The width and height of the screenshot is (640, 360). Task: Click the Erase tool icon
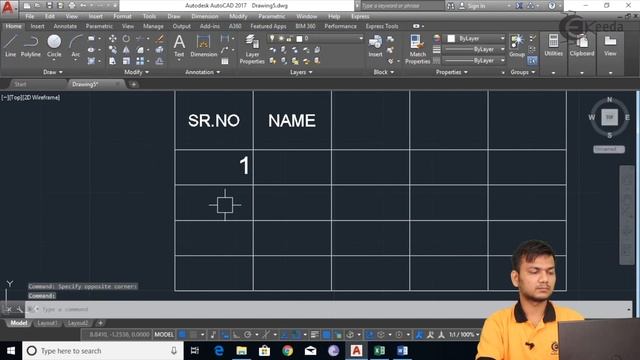pos(160,39)
